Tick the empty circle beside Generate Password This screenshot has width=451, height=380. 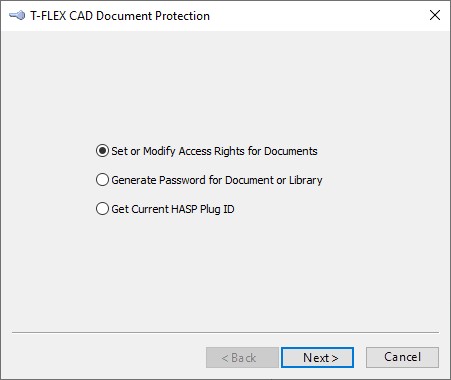pyautogui.click(x=102, y=180)
